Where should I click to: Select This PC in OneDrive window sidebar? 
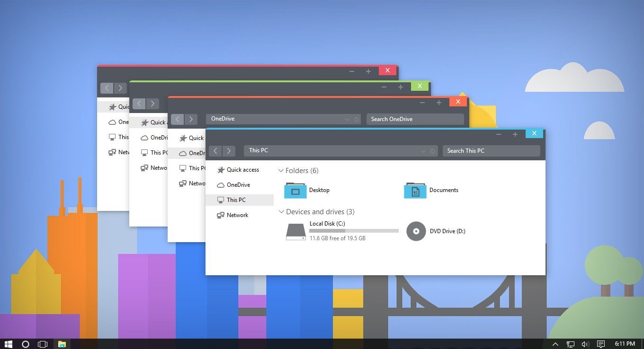(187, 168)
